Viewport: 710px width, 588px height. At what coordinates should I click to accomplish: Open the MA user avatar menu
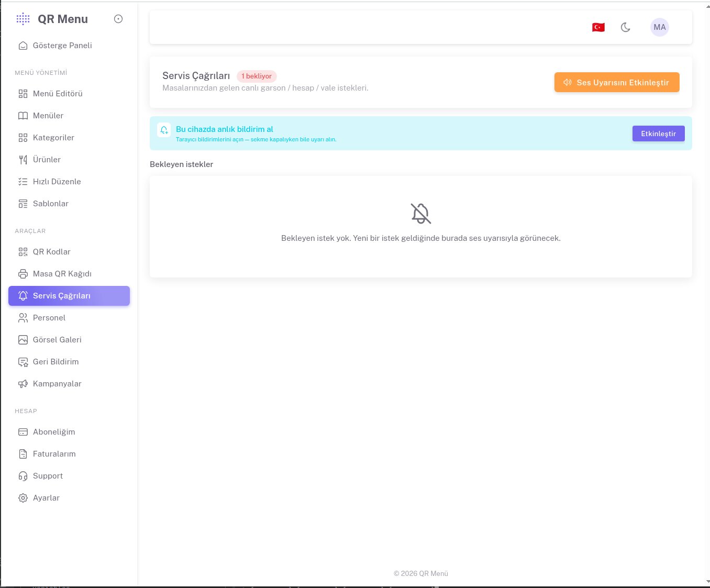pyautogui.click(x=660, y=27)
